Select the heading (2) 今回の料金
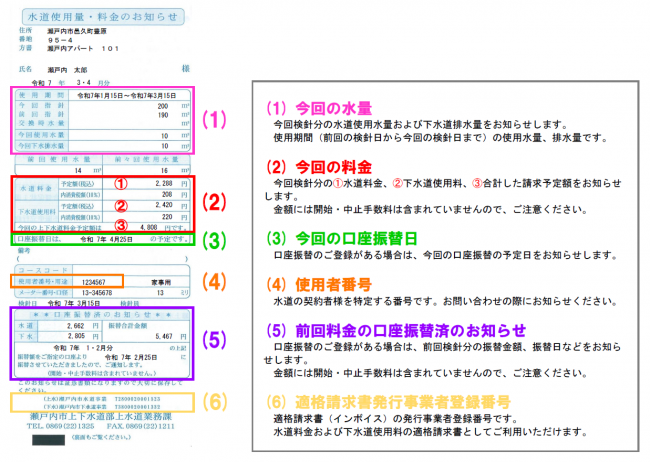Viewport: 650px width, 462px height. click(x=319, y=166)
